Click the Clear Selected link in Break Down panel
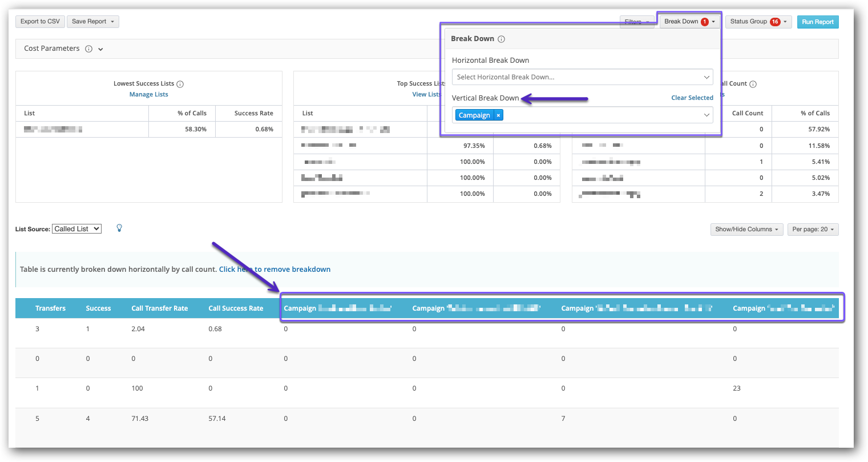The image size is (868, 462). [x=692, y=97]
